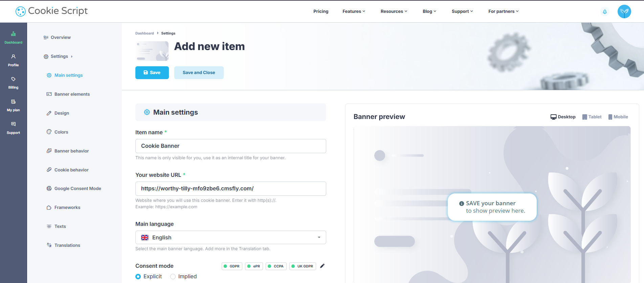Click the Banner elements icon
644x283 pixels.
click(x=49, y=94)
